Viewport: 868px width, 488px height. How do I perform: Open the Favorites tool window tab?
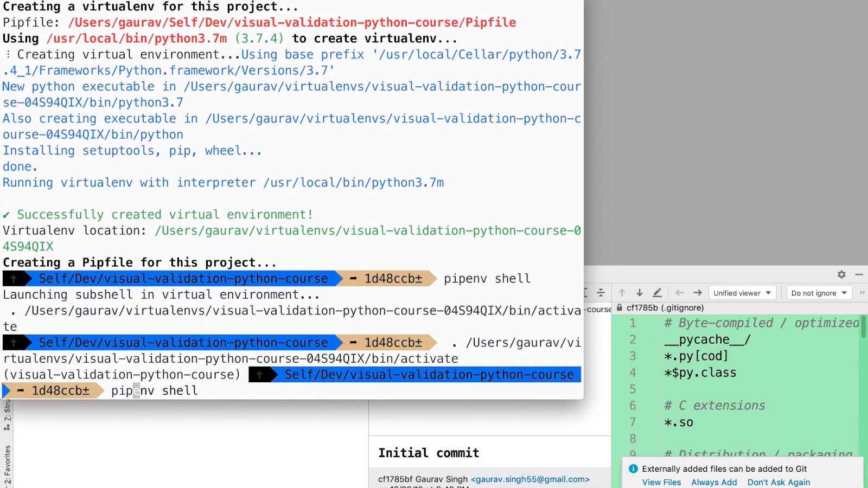(x=7, y=464)
